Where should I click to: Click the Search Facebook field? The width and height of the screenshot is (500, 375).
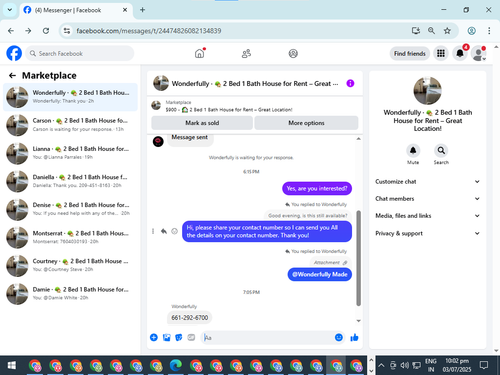coord(80,53)
